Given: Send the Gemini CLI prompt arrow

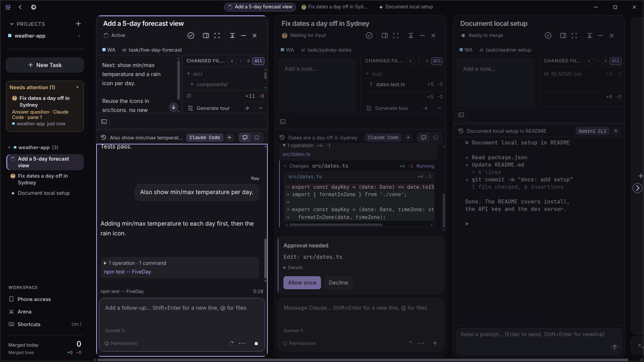Looking at the screenshot, I should pos(614,347).
